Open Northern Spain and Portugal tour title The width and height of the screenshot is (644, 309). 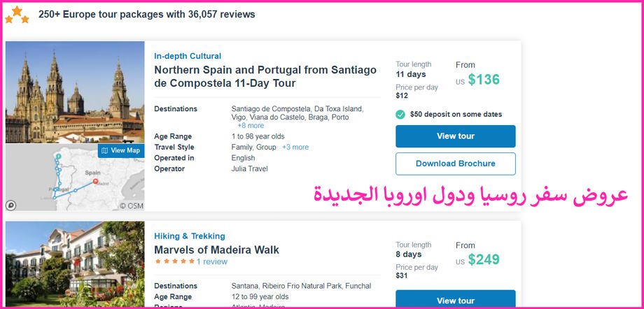tap(265, 76)
